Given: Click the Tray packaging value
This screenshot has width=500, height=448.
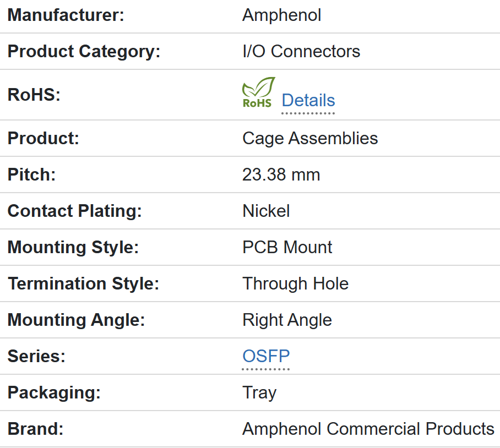Looking at the screenshot, I should point(259,392).
